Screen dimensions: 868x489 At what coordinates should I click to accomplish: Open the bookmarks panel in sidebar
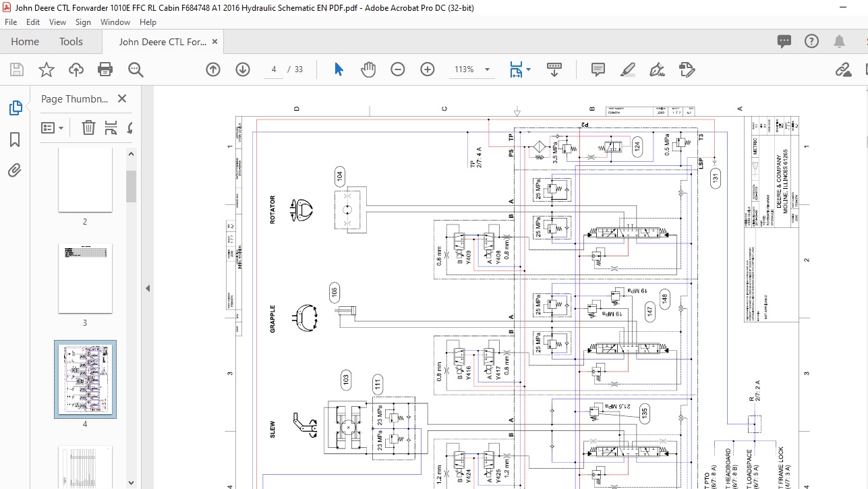pos(16,140)
